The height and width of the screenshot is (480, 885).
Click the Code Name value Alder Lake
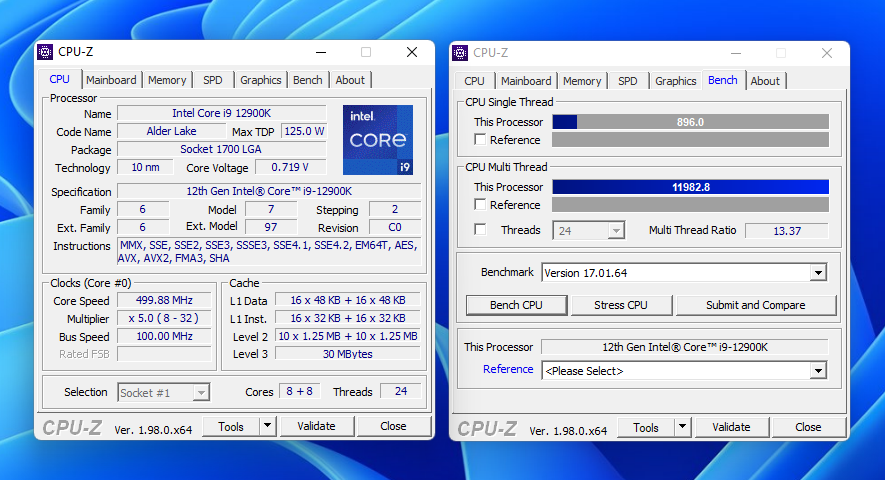click(171, 131)
